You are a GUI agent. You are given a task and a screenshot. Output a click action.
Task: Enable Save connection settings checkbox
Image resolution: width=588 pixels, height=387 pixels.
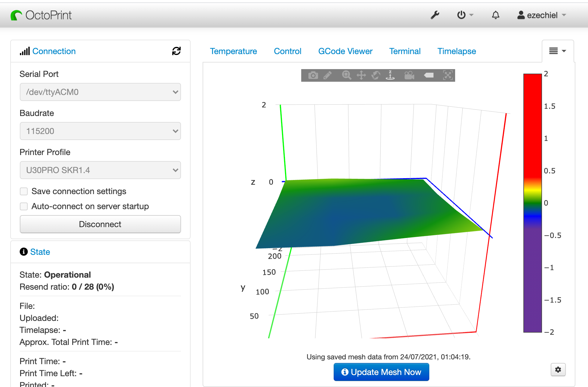point(24,191)
